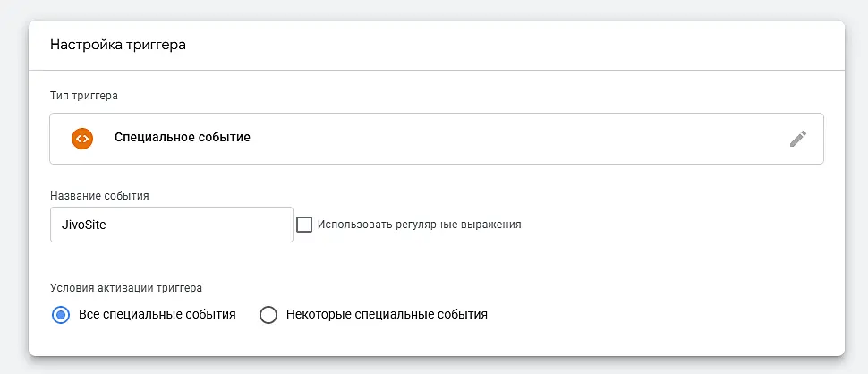
Task: Click the "Тип триггера" section label
Action: click(83, 96)
